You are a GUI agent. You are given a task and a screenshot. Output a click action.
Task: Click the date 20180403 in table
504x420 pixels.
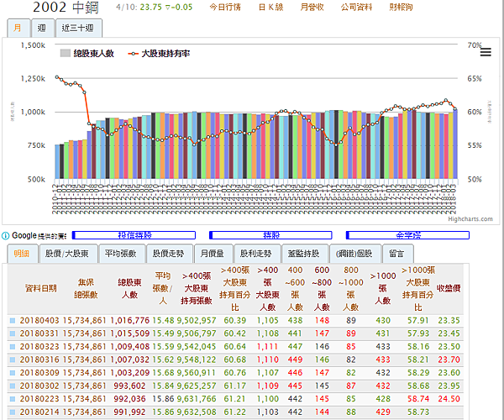click(x=39, y=320)
